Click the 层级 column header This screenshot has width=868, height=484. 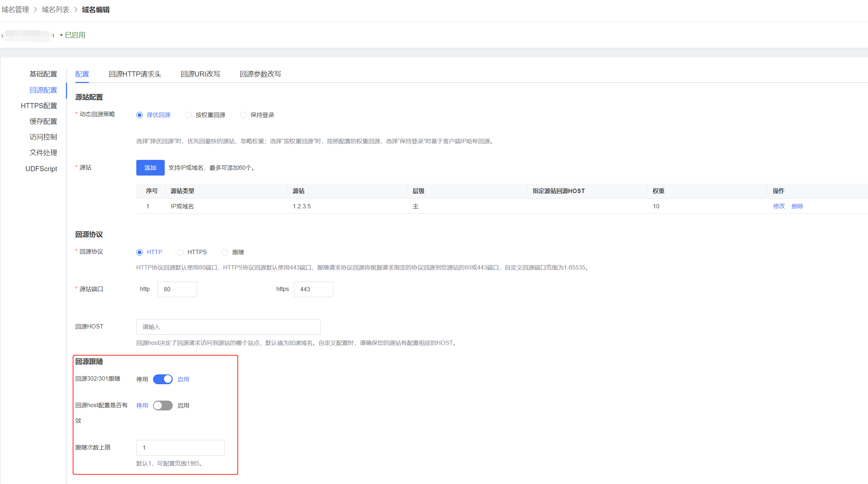(x=418, y=191)
